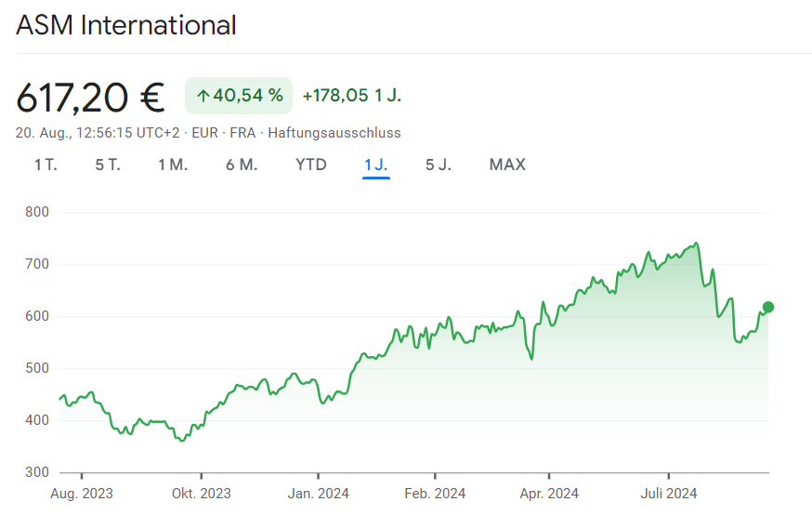The width and height of the screenshot is (812, 515).
Task: Click the 617,20 € price value
Action: click(91, 98)
